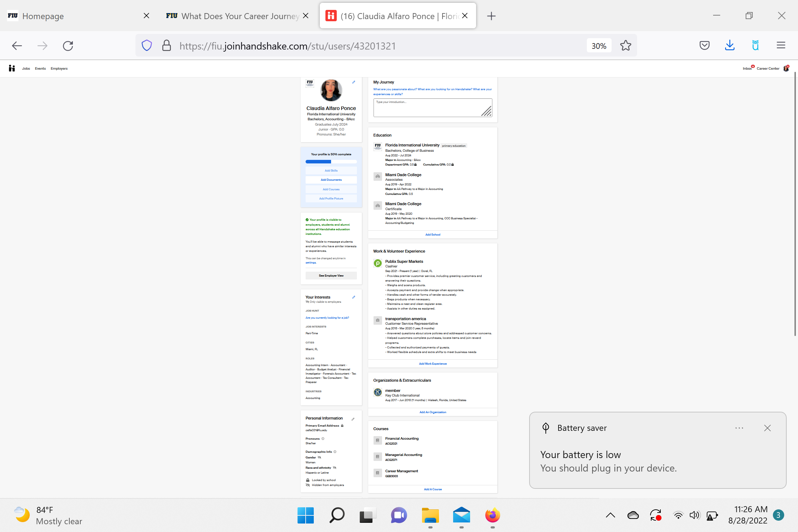The width and height of the screenshot is (798, 532).
Task: Open Windows taskbar search
Action: [x=337, y=515]
